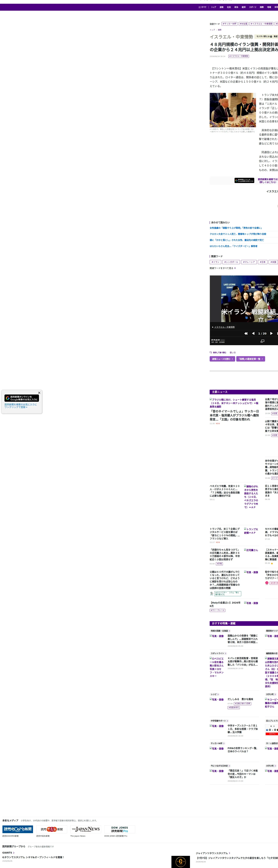This screenshot has height=868, width=278.
Task: Jump back to the first slide with the double-arrow rewind
Action: pyautogui.click(x=246, y=333)
